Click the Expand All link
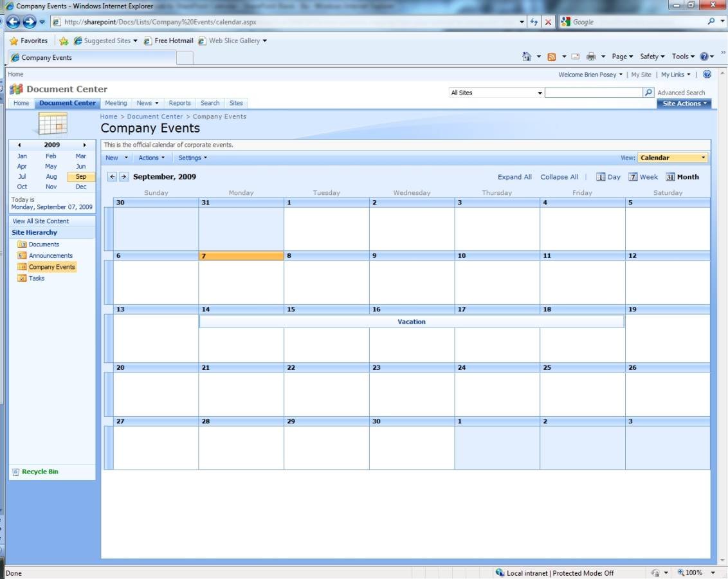This screenshot has width=728, height=579. click(514, 177)
